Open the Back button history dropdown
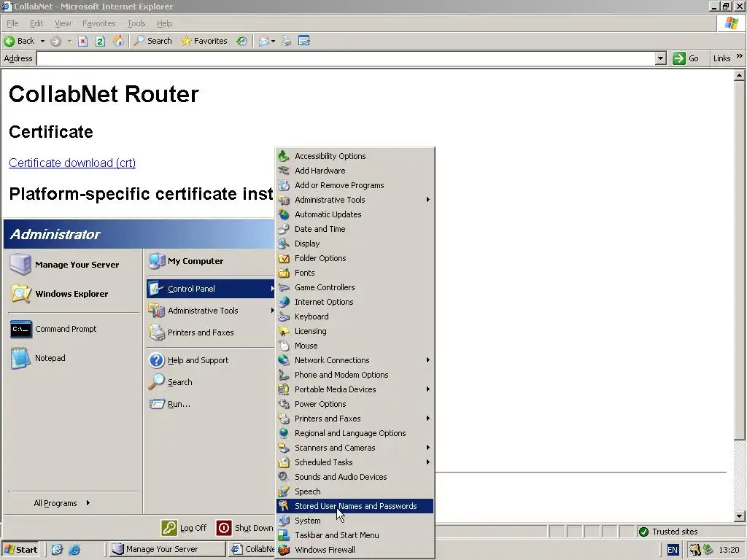Image resolution: width=747 pixels, height=560 pixels. click(x=42, y=41)
